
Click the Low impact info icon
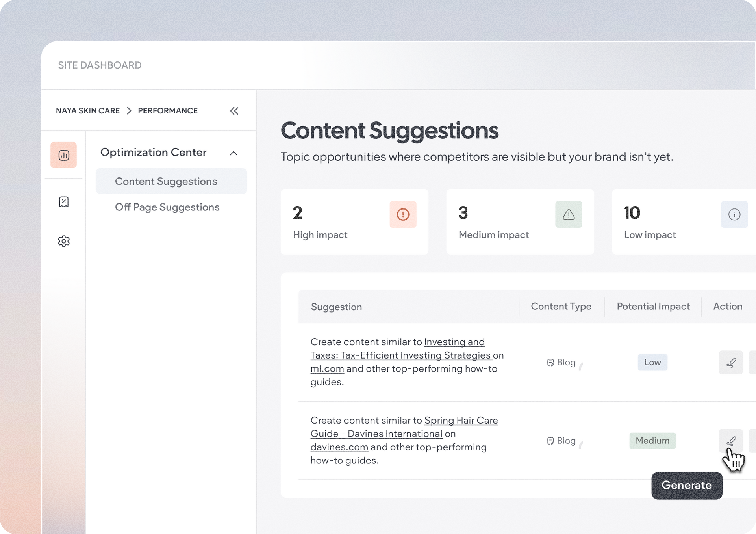click(x=734, y=214)
